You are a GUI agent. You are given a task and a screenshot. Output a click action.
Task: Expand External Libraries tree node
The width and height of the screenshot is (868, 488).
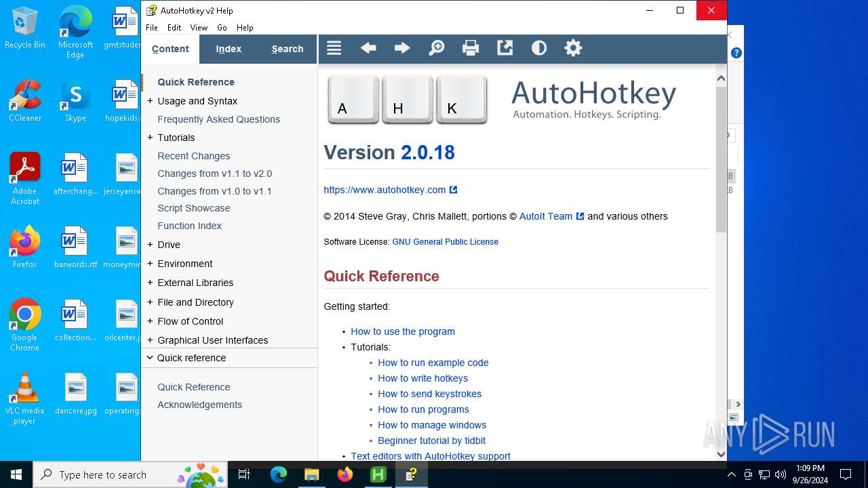pyautogui.click(x=150, y=282)
